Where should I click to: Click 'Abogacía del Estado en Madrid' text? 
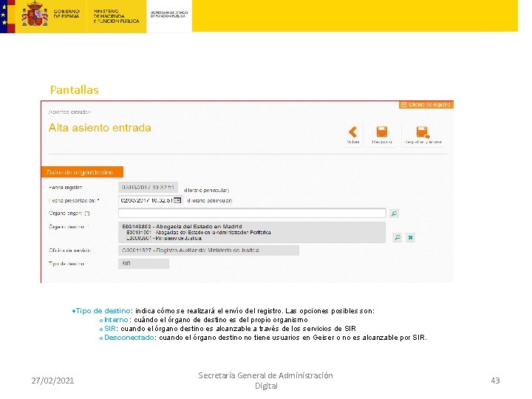[x=199, y=226]
